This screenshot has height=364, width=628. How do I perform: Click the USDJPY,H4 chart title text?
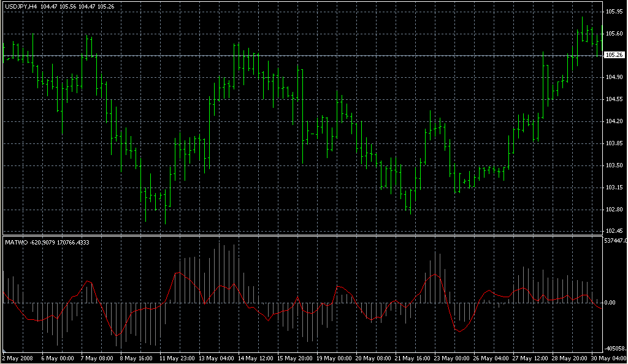click(x=20, y=6)
